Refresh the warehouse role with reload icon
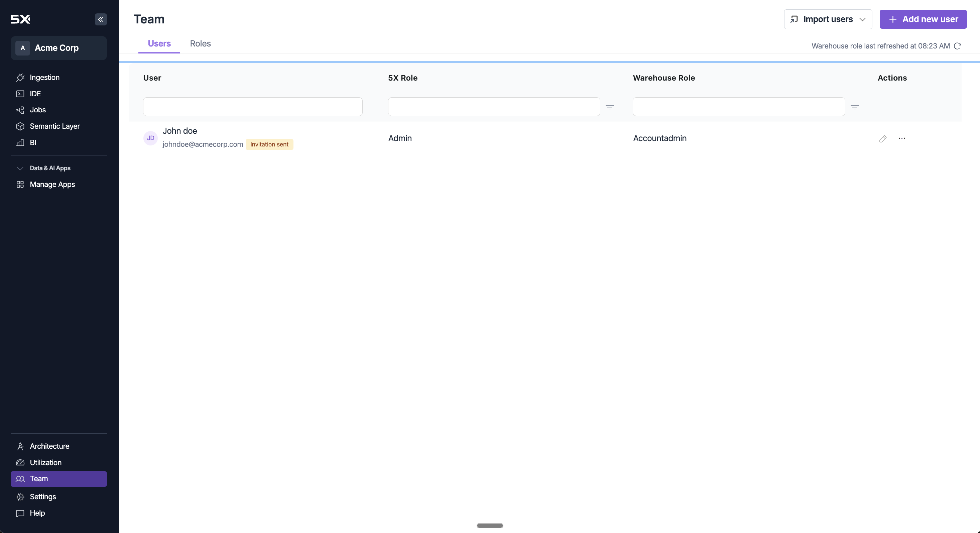This screenshot has width=980, height=533. (x=958, y=46)
